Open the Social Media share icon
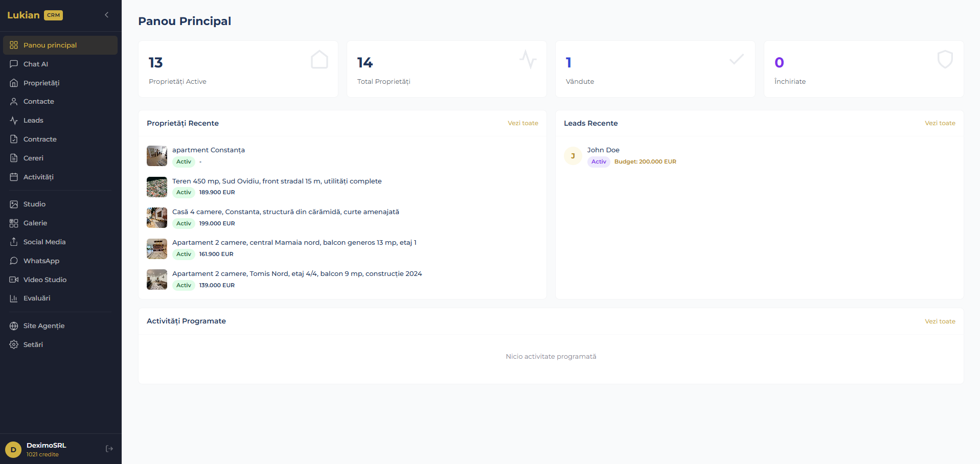The height and width of the screenshot is (464, 980). (14, 242)
